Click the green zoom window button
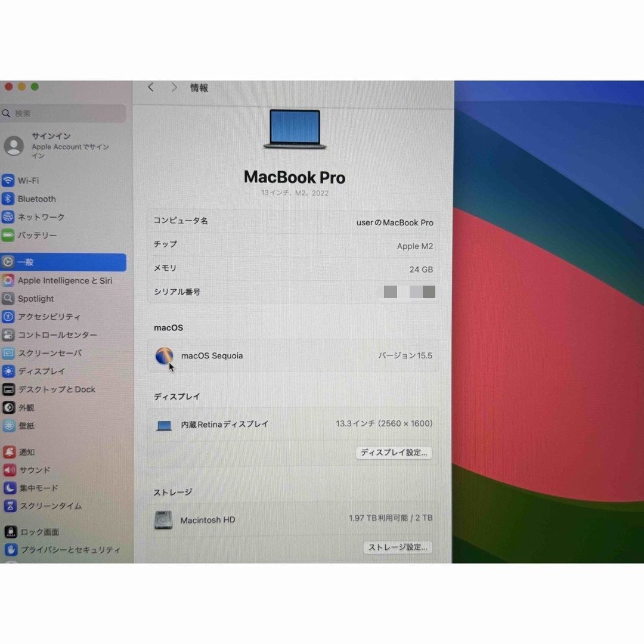 click(35, 86)
